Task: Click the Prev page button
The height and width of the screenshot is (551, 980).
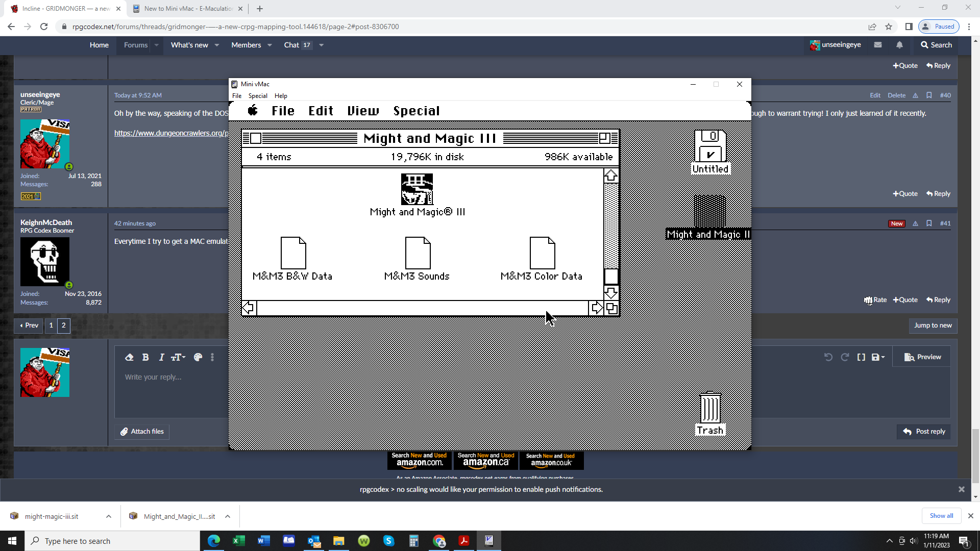Action: coord(29,325)
